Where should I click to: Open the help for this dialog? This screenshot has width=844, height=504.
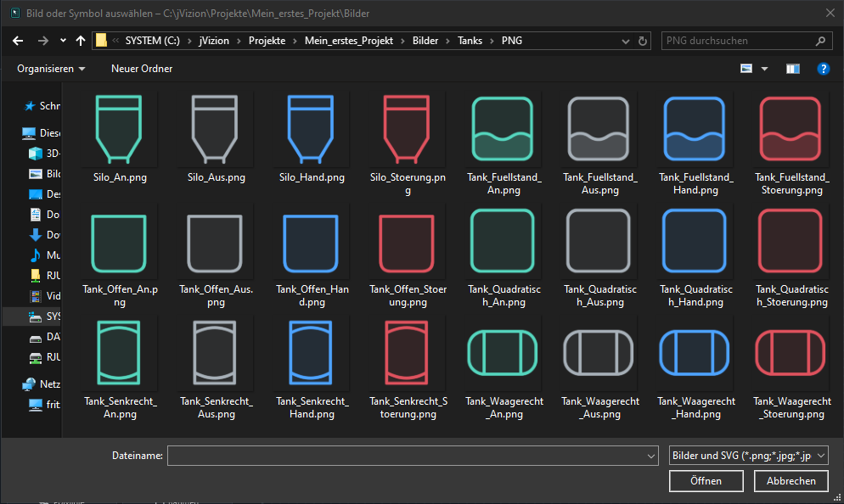click(823, 69)
